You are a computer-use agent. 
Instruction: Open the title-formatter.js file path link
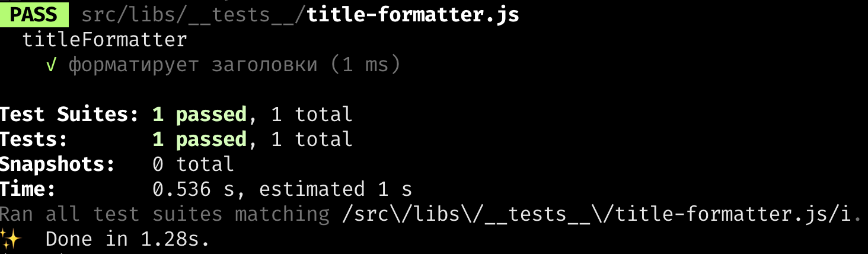tap(413, 15)
